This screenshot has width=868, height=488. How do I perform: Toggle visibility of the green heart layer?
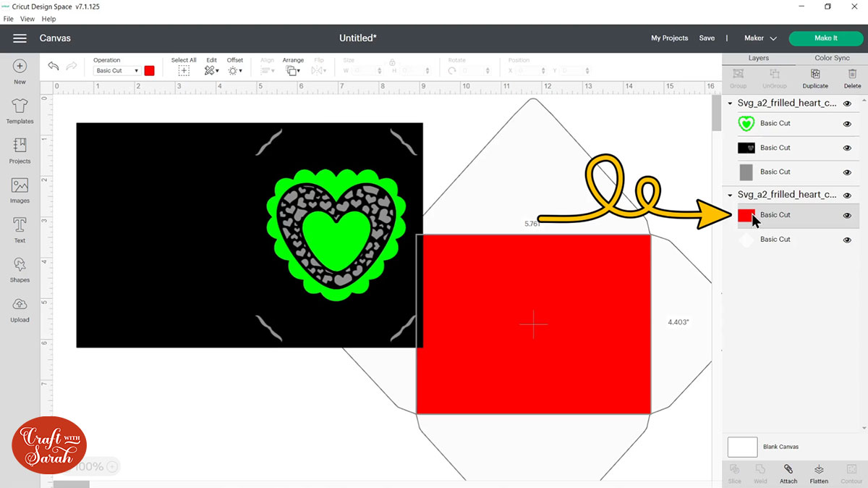click(x=846, y=123)
